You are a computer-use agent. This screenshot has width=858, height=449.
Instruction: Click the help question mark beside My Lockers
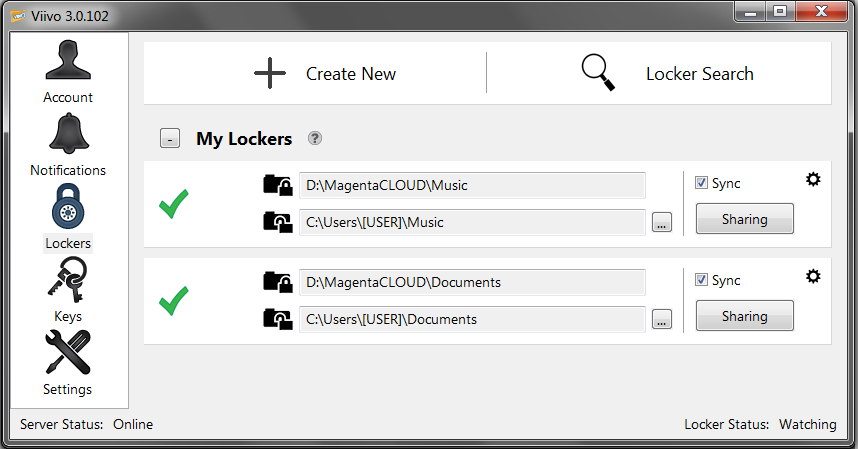315,139
